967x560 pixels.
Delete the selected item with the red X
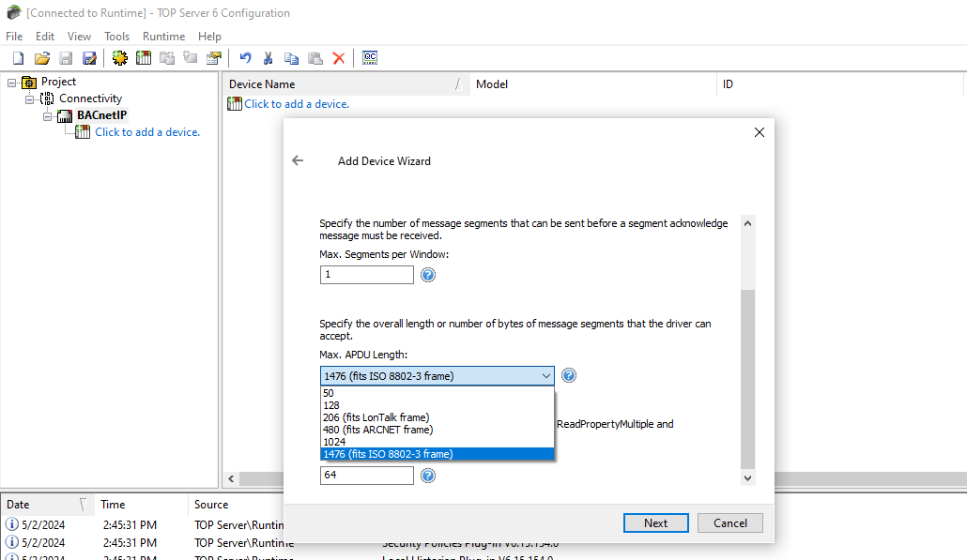point(339,57)
